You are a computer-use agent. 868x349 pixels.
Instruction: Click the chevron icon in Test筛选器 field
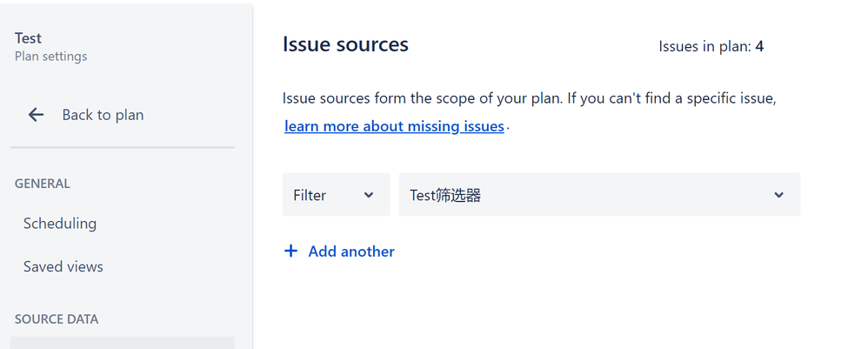[x=779, y=195]
